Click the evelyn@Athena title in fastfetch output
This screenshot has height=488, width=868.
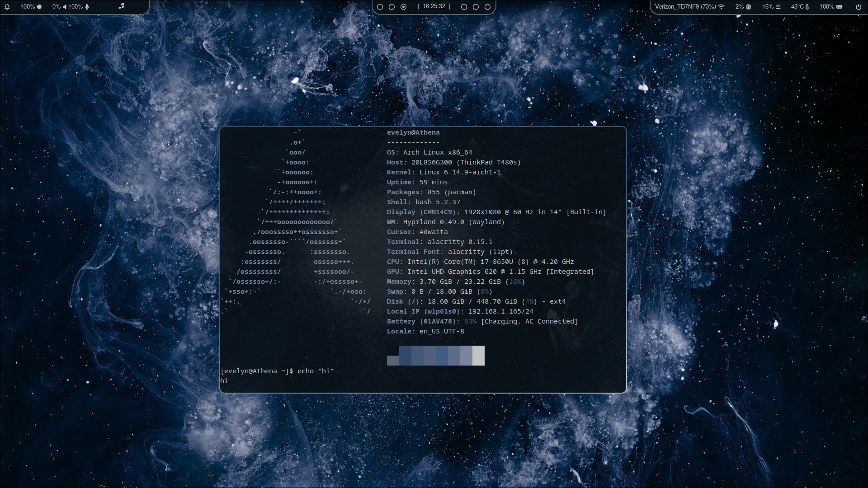413,132
